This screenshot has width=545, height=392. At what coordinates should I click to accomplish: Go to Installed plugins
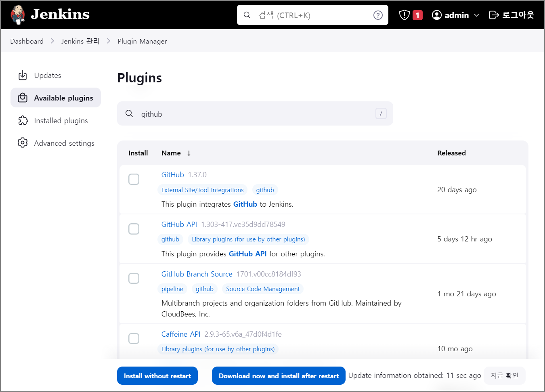click(56, 120)
